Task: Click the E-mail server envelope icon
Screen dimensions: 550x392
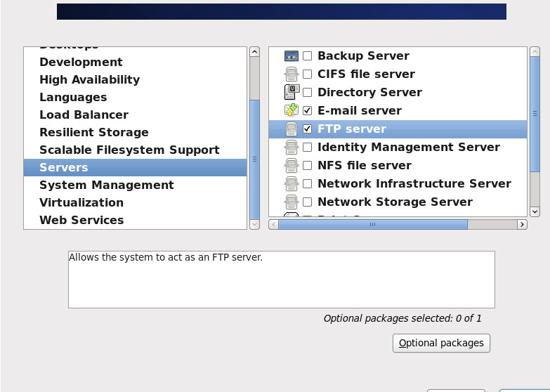Action: (x=291, y=110)
